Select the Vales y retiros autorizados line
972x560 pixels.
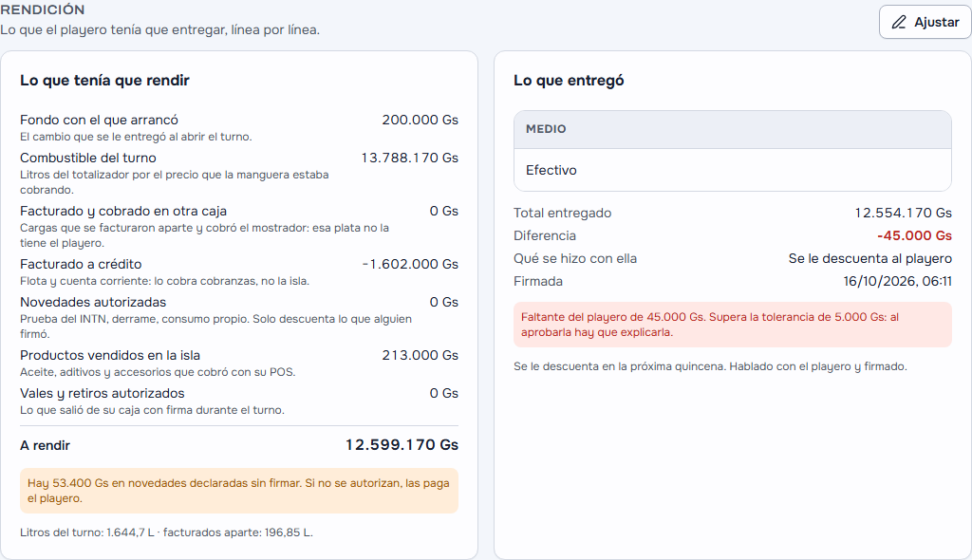[238, 401]
